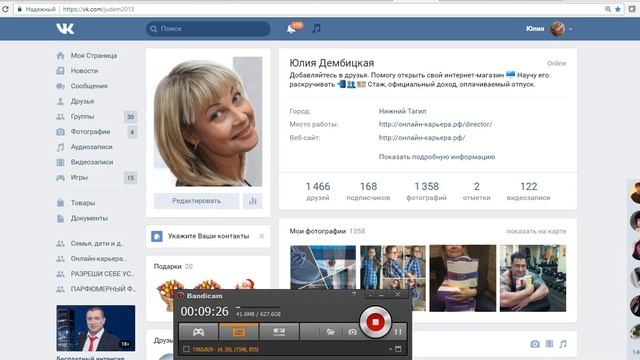Open the http://онлайн-карьера.рф/ website link
Screen dimensions: 640x360
click(x=422, y=138)
